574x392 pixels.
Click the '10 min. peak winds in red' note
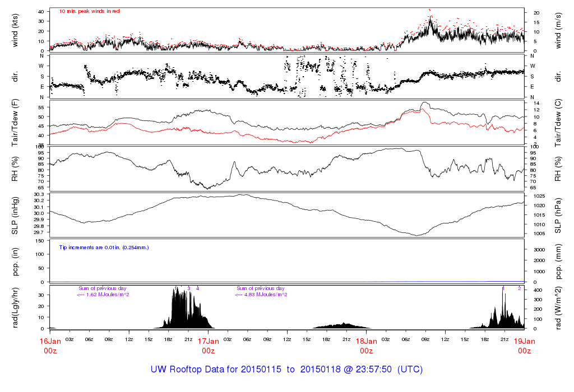pos(89,11)
